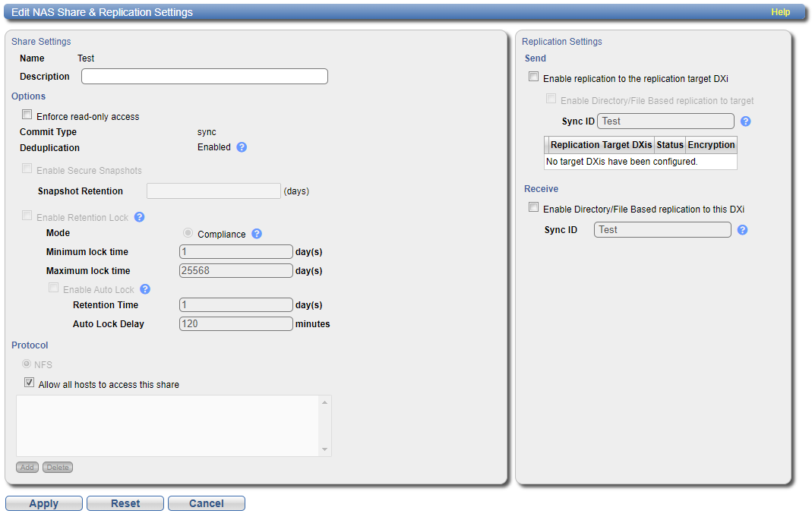The image size is (812, 520).
Task: Enable Directory/File Based replication to this DXi
Action: [x=534, y=208]
